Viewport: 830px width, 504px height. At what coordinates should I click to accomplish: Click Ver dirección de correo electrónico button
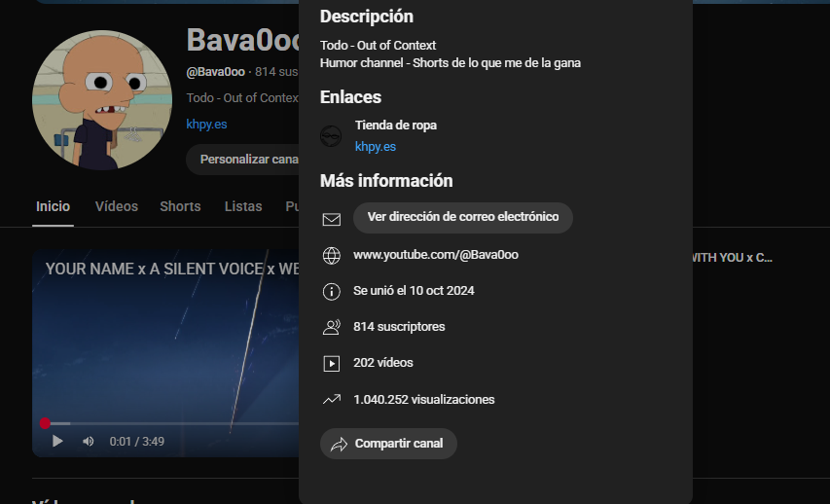pos(462,218)
